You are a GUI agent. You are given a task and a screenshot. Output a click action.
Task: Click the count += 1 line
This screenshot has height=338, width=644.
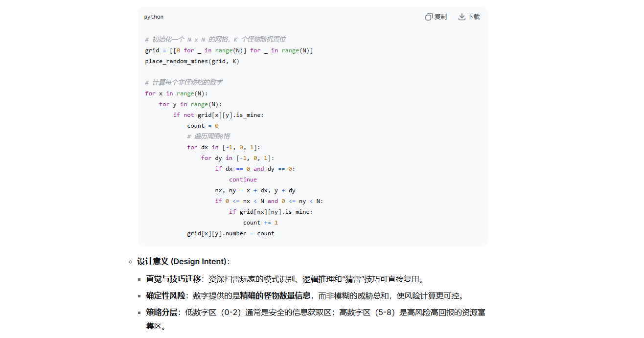260,222
